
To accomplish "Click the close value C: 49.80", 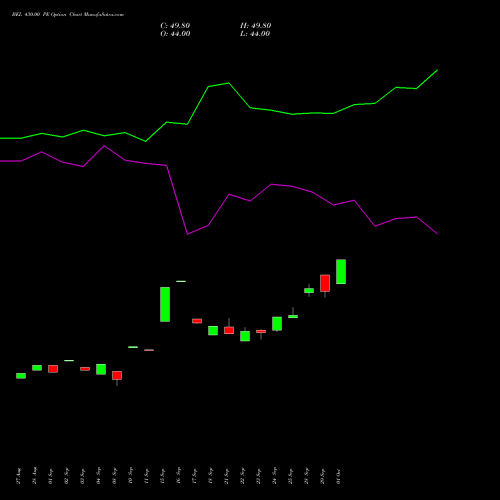I will (175, 26).
